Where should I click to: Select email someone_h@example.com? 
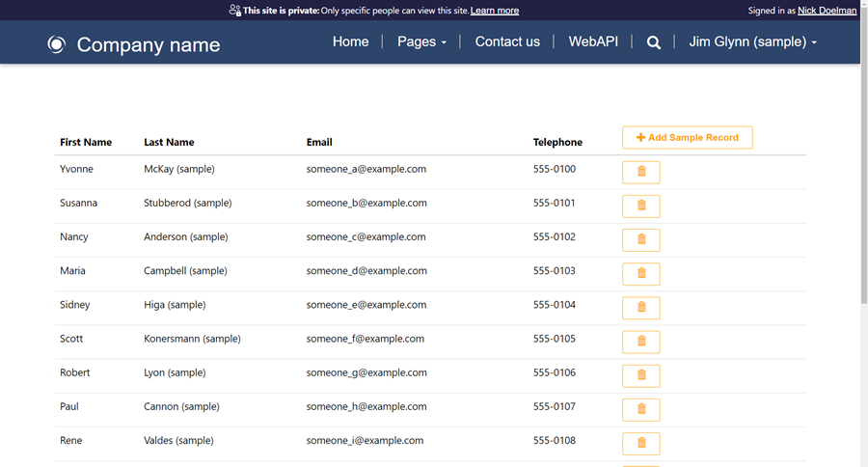pyautogui.click(x=366, y=406)
